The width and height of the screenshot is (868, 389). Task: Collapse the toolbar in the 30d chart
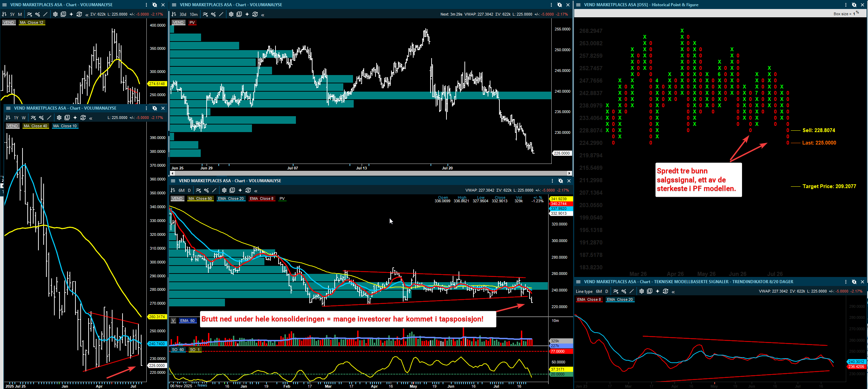[x=263, y=15]
